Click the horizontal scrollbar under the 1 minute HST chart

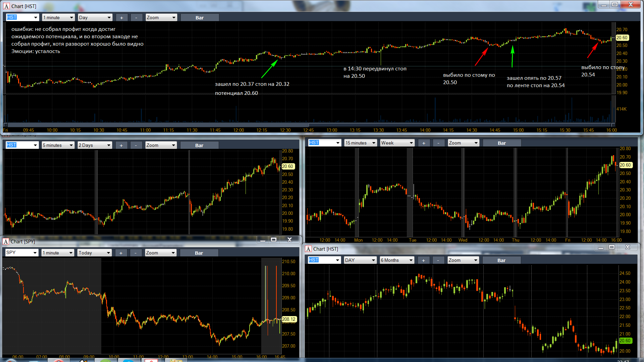309,125
